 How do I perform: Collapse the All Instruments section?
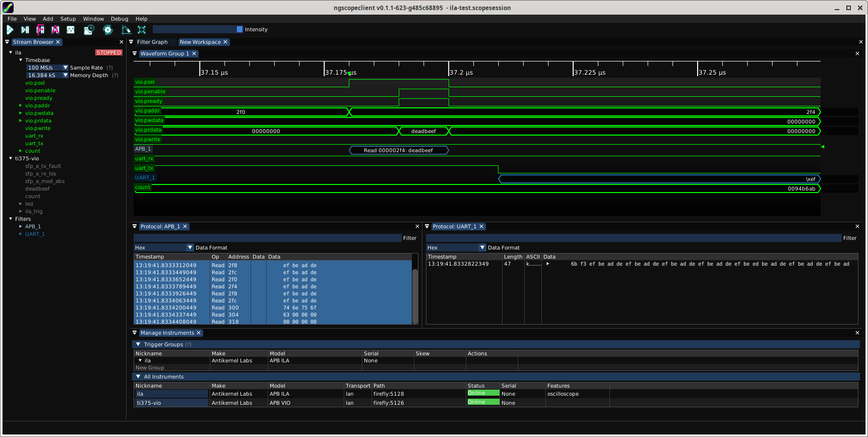[138, 377]
